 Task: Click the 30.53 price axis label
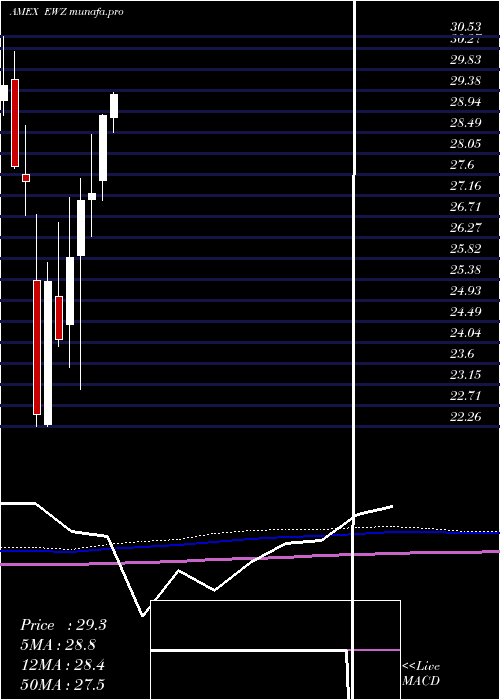(x=465, y=28)
